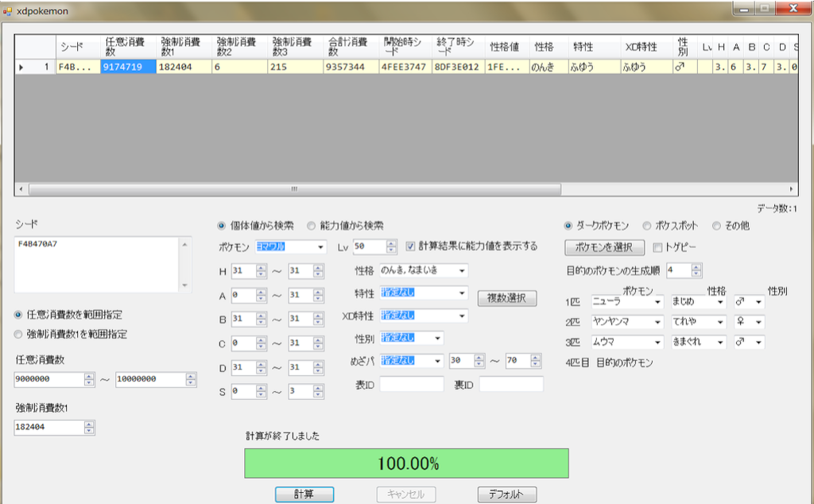This screenshot has height=504, width=814.
Task: Open 2匹 gender dropdown
Action: point(758,322)
